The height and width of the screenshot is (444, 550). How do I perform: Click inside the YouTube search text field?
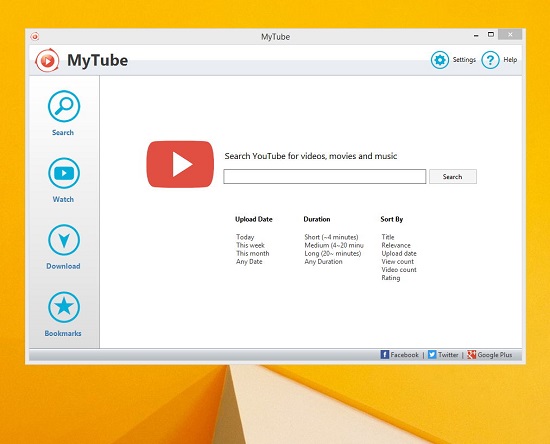point(325,176)
